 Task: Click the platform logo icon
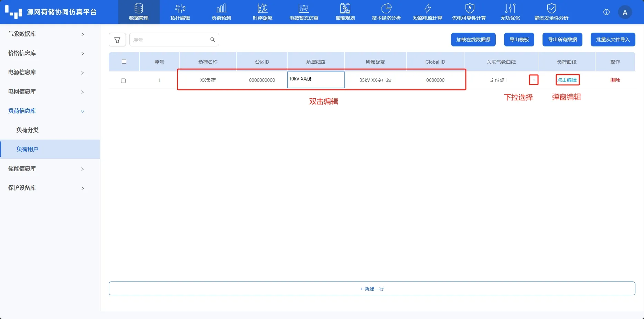(13, 12)
